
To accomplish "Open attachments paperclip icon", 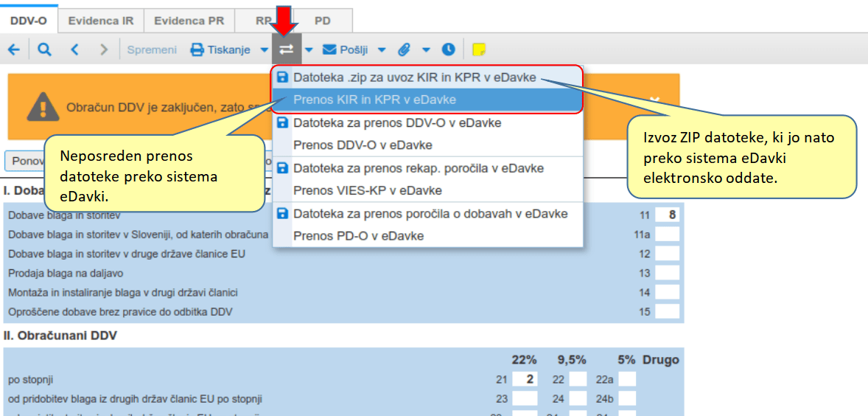I will (x=404, y=50).
